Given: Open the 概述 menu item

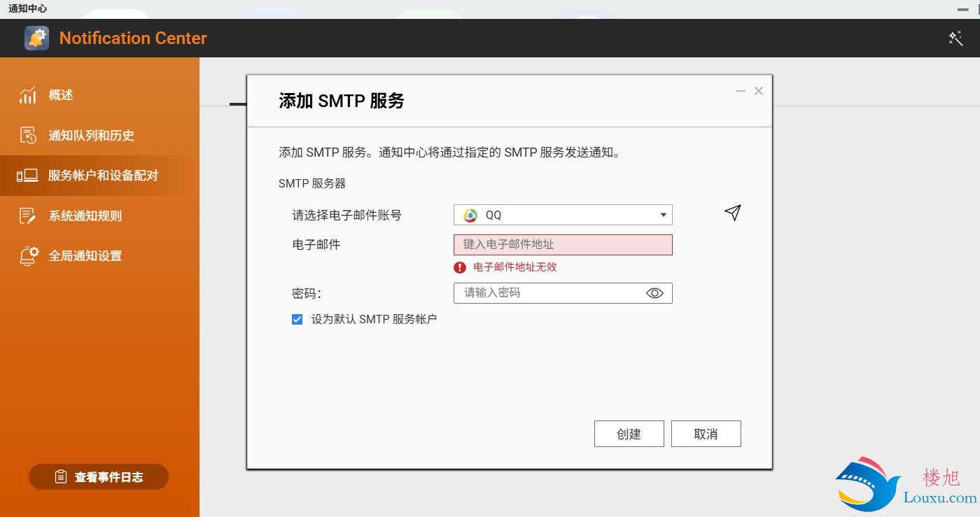Looking at the screenshot, I should (99, 95).
